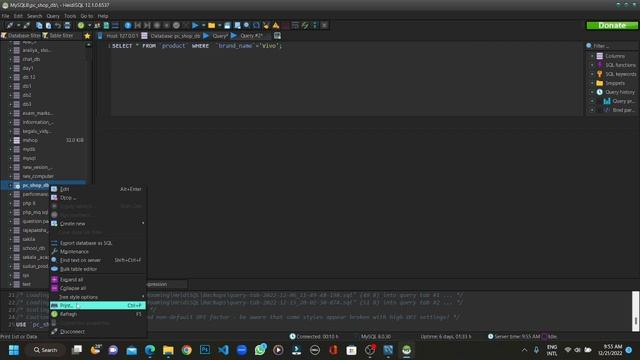Choose Collapse all in context menu

coord(98,288)
